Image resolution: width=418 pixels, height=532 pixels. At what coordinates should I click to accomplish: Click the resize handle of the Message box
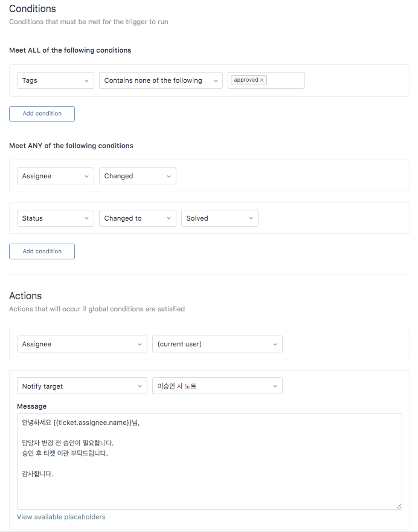click(x=399, y=506)
